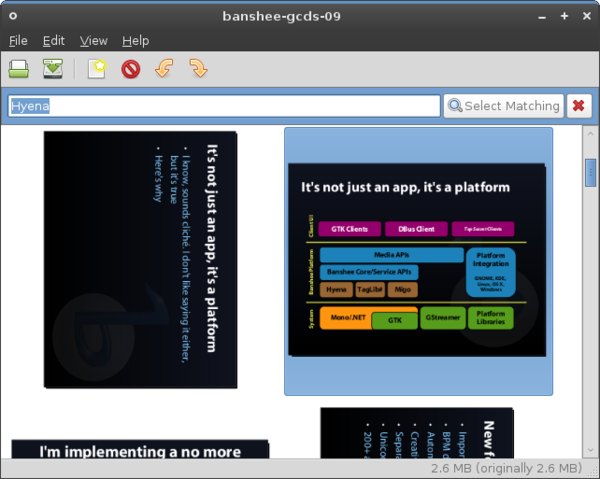The height and width of the screenshot is (479, 600).
Task: Open the Help menu
Action: (135, 41)
